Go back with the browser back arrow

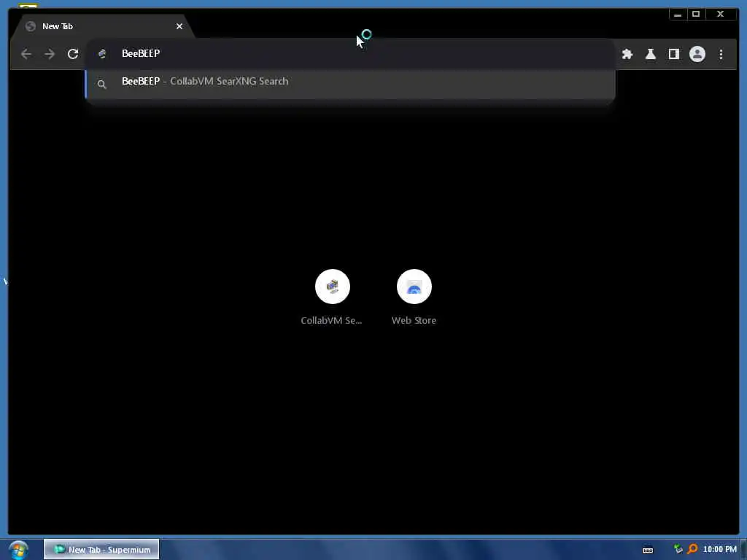pos(26,54)
